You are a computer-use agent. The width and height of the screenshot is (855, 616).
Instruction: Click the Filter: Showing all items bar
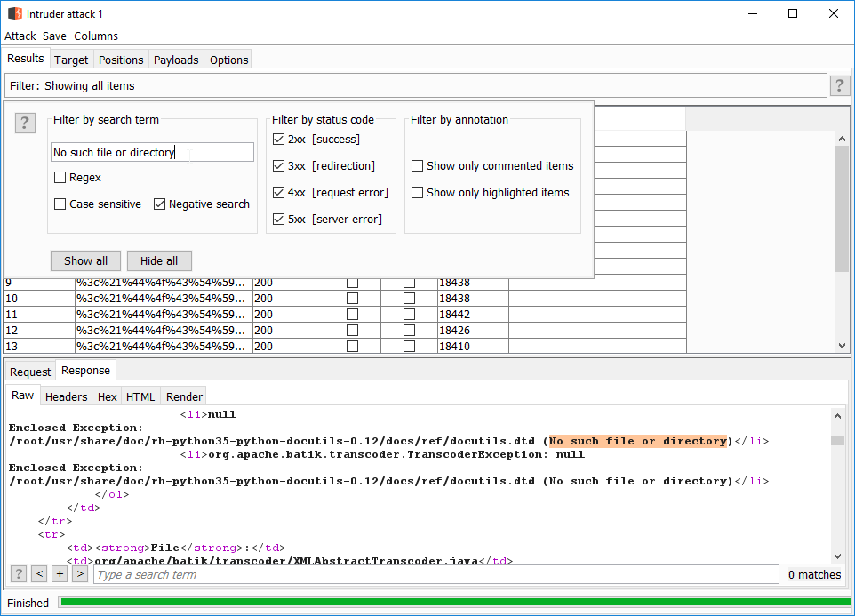[416, 85]
